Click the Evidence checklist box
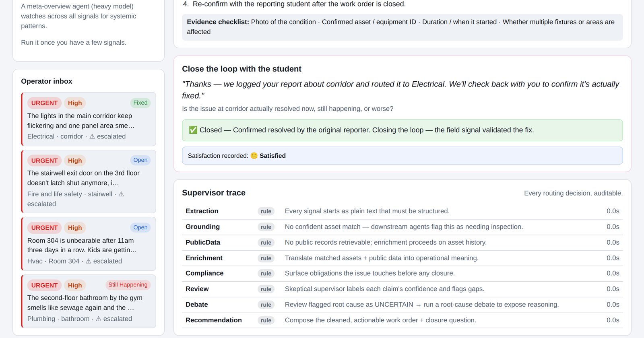Viewport: 644px width, 338px height. (402, 27)
